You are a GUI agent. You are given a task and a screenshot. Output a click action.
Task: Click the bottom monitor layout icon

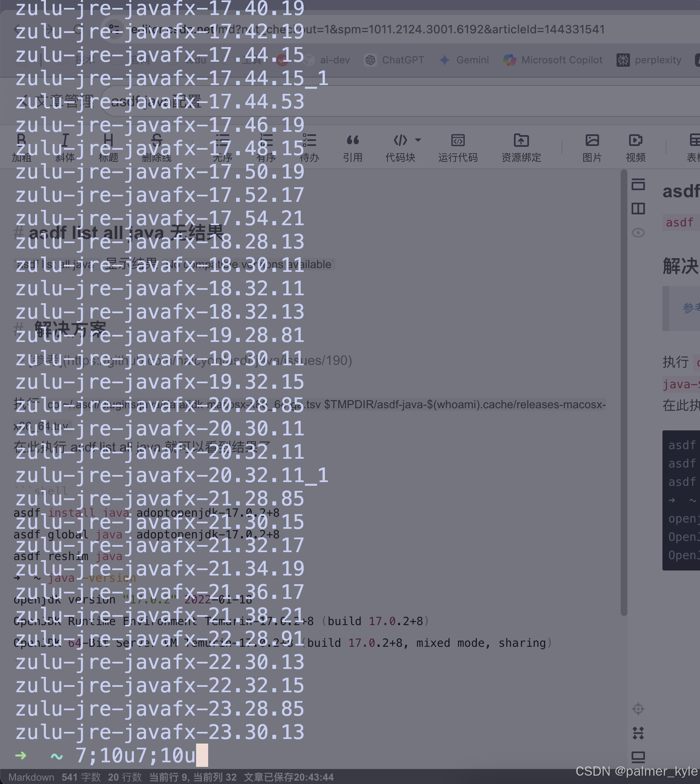638,757
